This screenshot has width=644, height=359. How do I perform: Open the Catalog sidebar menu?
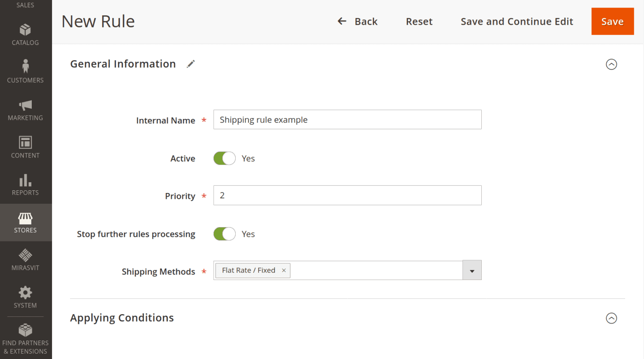click(x=26, y=35)
